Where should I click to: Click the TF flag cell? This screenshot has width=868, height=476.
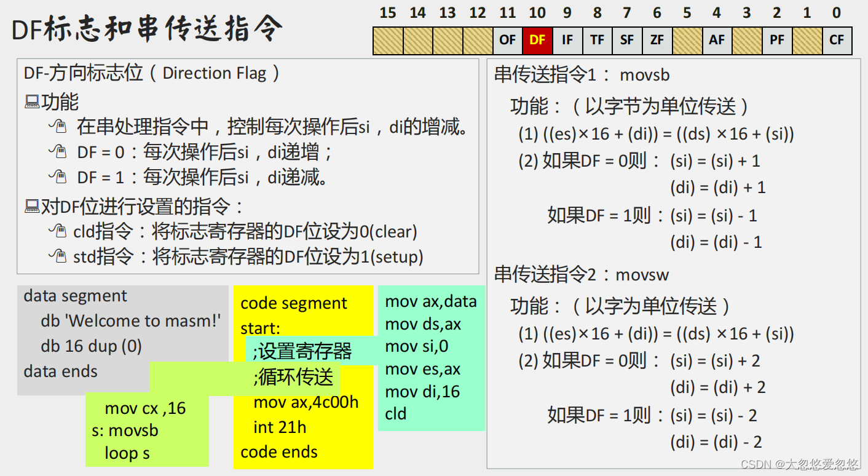[597, 40]
